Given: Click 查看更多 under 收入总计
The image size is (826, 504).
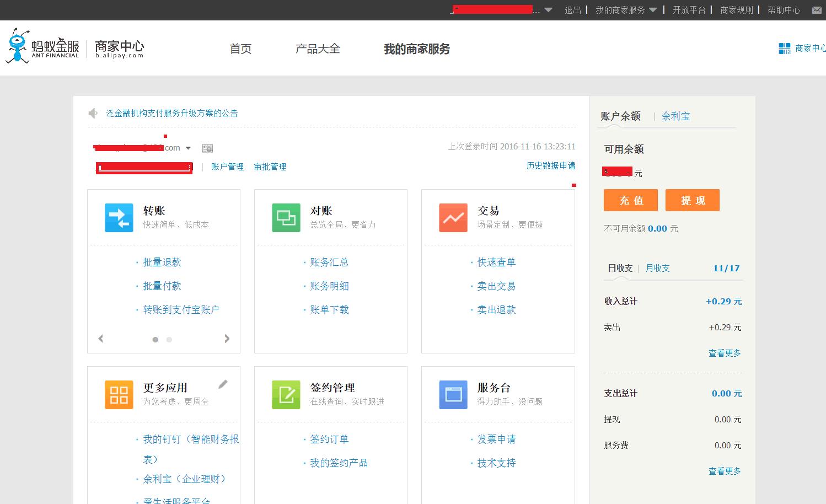Looking at the screenshot, I should tap(725, 353).
